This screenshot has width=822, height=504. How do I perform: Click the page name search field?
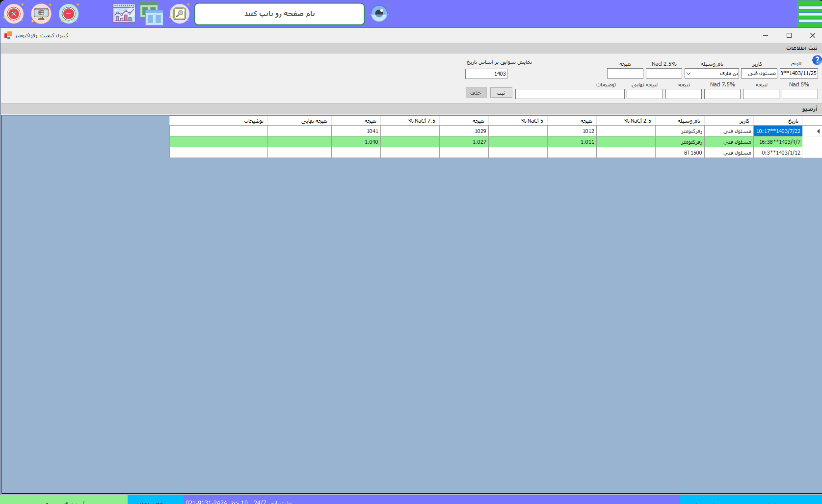click(279, 14)
